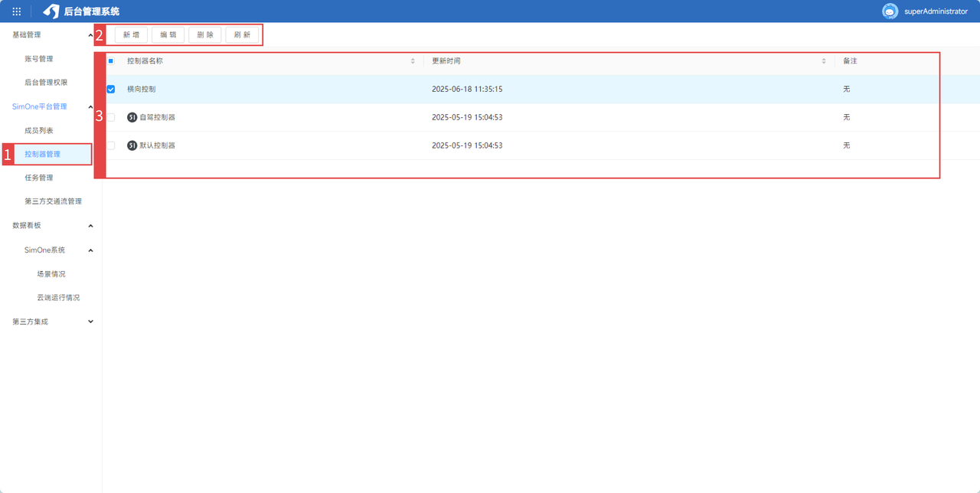The width and height of the screenshot is (980, 493).
Task: Collapse the 基础管理 menu section
Action: [91, 35]
